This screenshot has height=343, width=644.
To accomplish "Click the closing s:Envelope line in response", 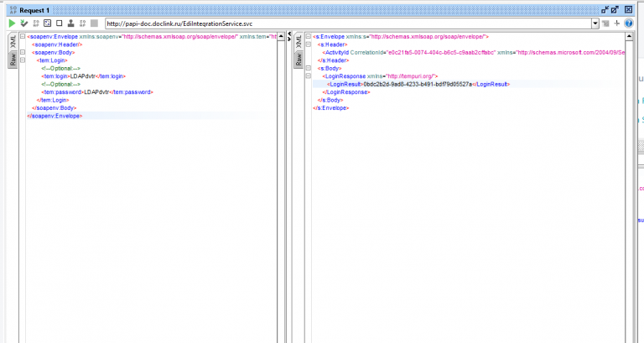I will click(x=330, y=108).
